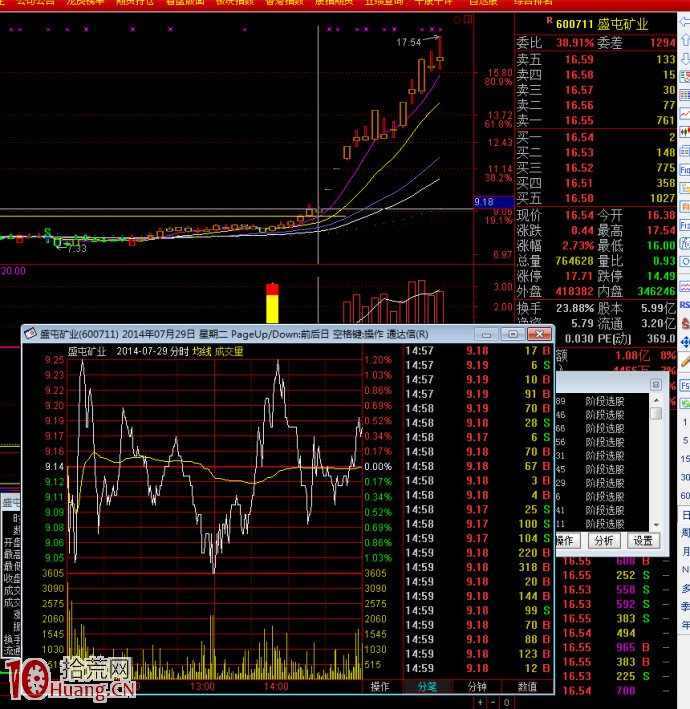Click the Fin sidebar icon

[x=685, y=170]
